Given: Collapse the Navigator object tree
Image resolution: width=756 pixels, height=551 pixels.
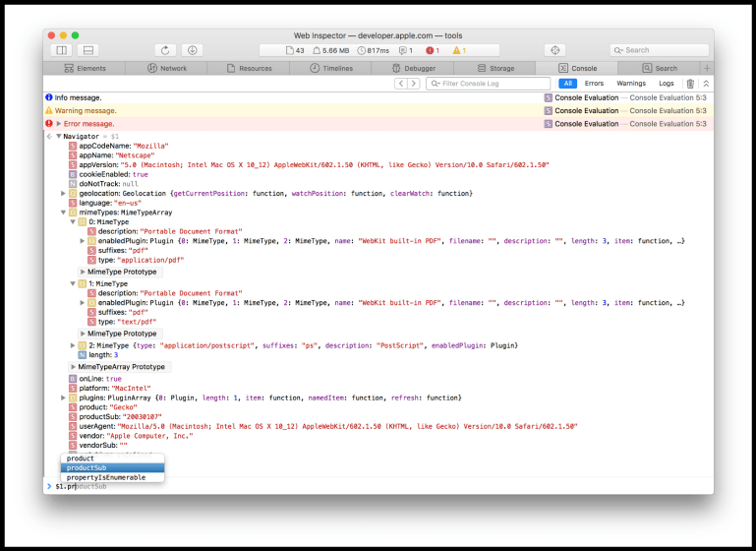Looking at the screenshot, I should tap(58, 136).
